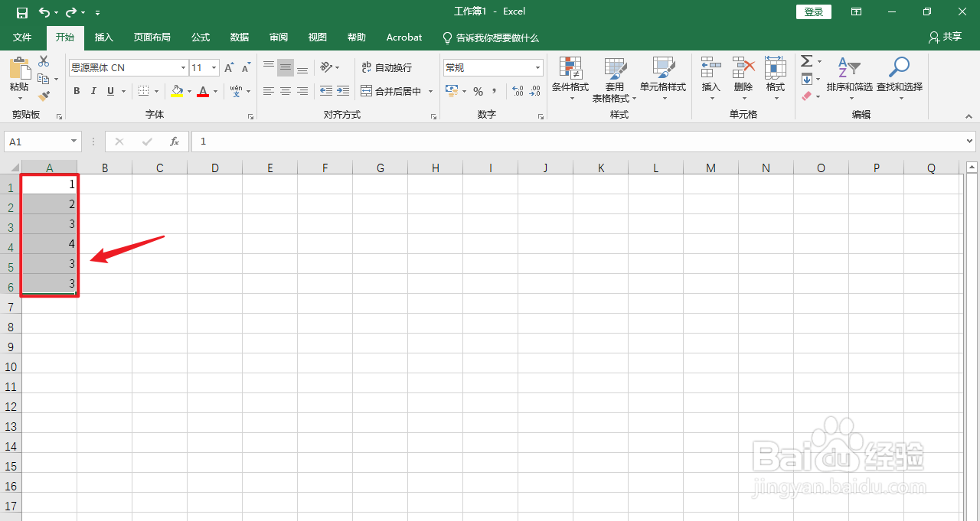
Task: Open the 常规 number format dropdown
Action: pos(538,68)
